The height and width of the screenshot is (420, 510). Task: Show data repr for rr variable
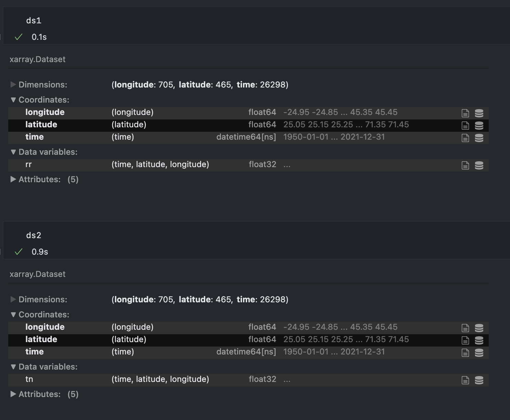pos(479,165)
